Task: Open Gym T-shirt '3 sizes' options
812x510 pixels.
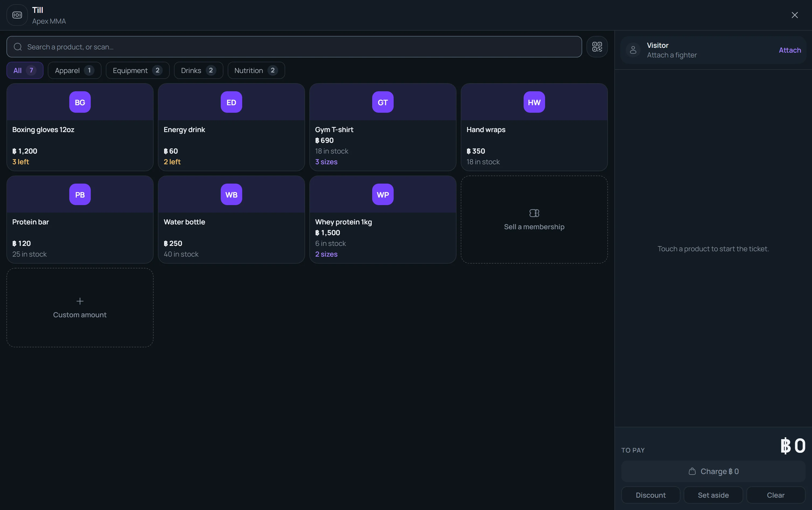Action: tap(326, 162)
